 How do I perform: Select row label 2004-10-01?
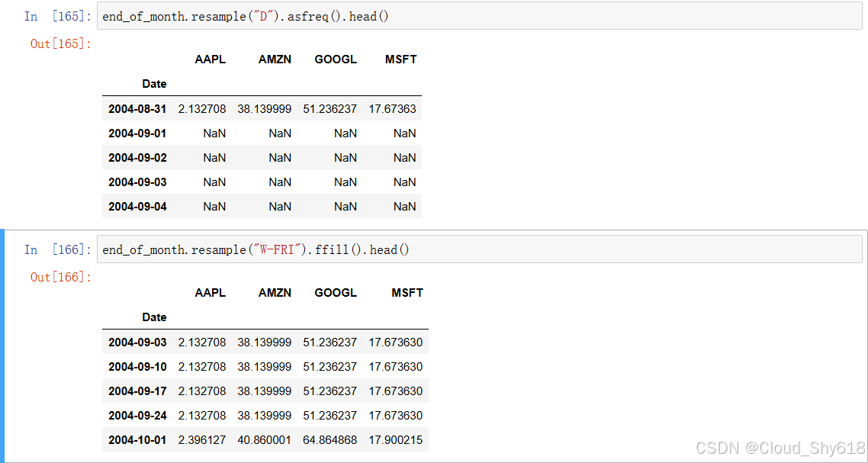(x=137, y=440)
